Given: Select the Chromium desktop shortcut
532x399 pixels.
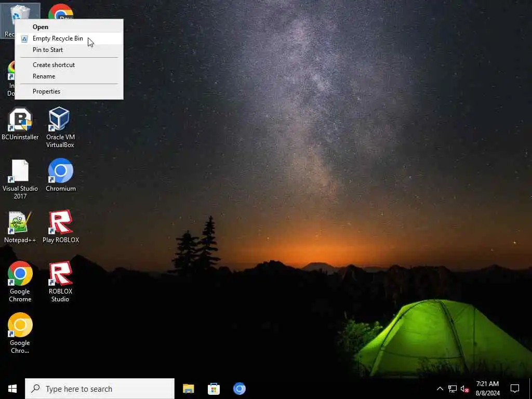Looking at the screenshot, I should click(x=61, y=175).
